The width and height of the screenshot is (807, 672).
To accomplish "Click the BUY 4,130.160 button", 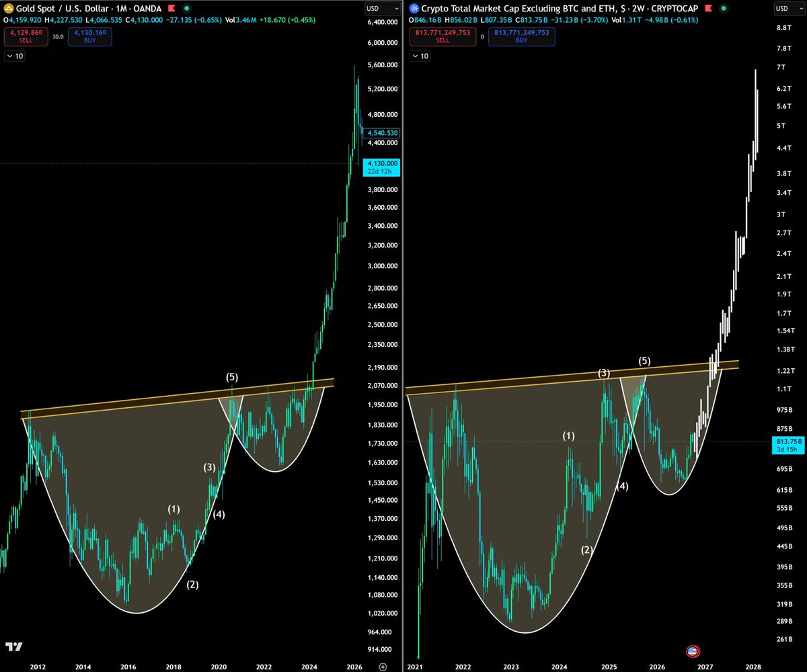I will point(89,36).
